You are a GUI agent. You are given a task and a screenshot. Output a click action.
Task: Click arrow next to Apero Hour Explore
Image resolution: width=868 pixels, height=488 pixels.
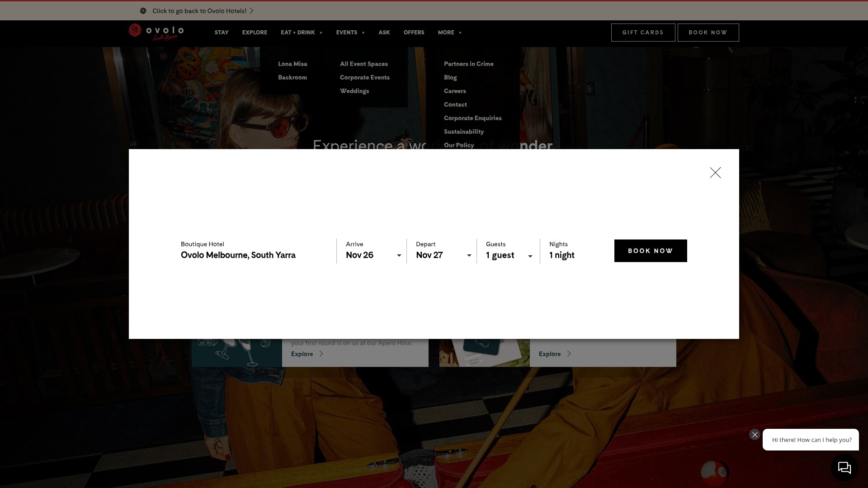tap(321, 354)
